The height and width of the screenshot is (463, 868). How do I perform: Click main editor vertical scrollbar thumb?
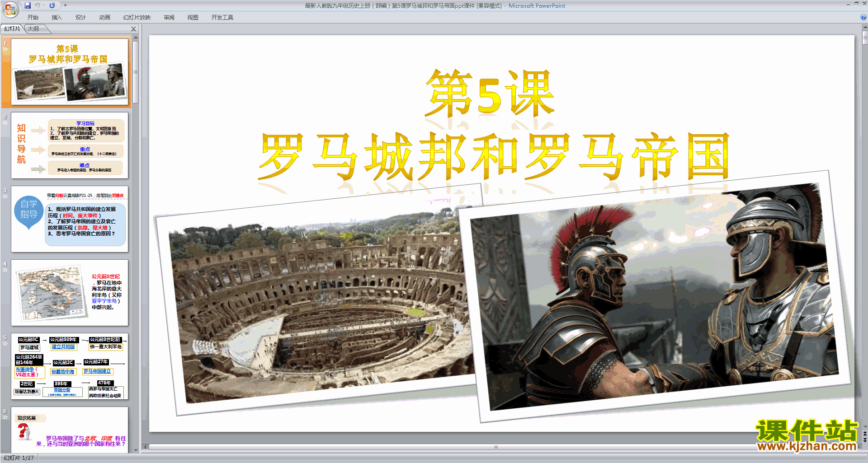tap(865, 37)
